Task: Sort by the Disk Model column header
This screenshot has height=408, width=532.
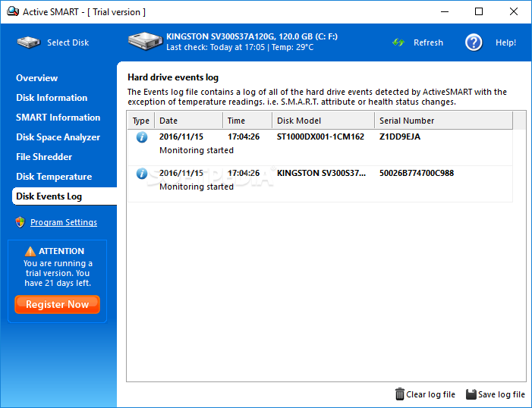Action: coord(323,121)
